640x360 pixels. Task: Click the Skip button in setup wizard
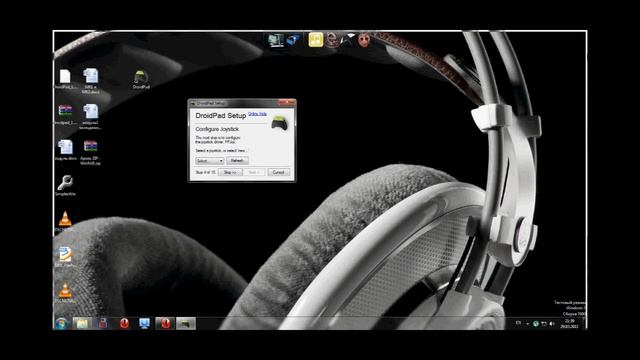point(230,172)
